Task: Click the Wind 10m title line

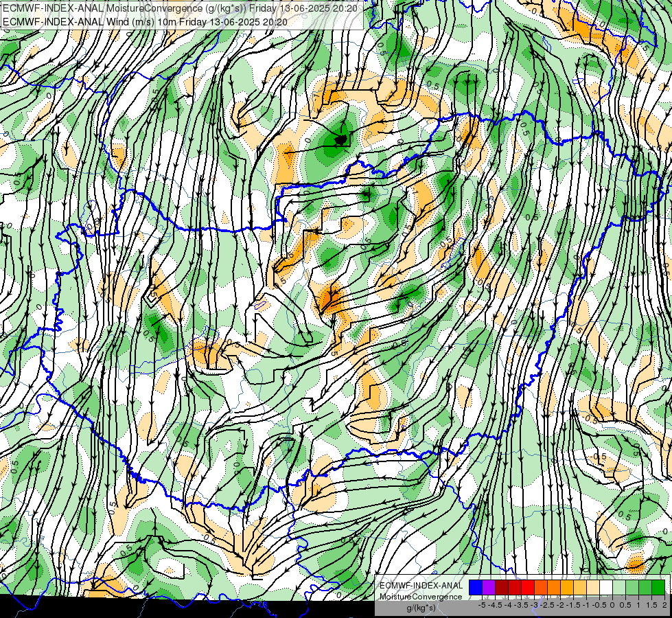Action: 145,22
